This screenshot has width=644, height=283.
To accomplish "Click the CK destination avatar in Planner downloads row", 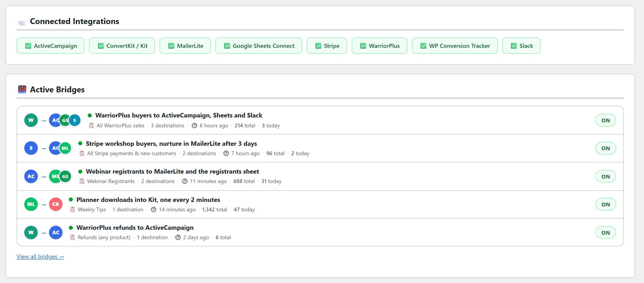I will [56, 204].
